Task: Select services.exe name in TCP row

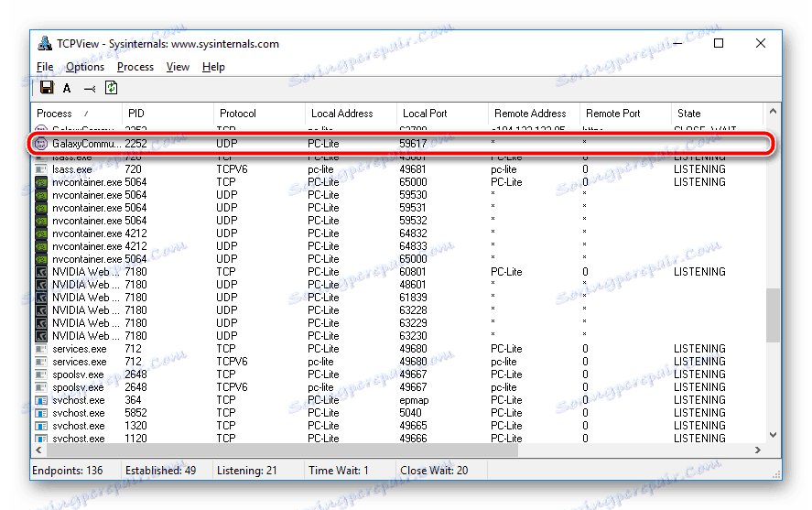Action: click(80, 349)
